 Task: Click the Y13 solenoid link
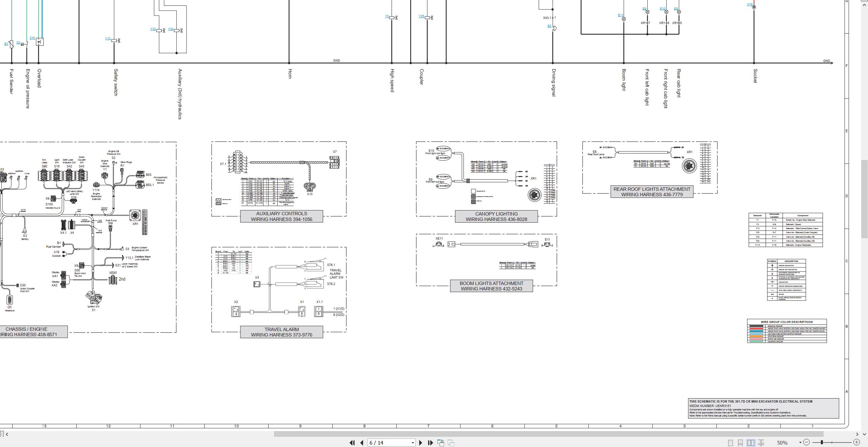click(x=108, y=39)
